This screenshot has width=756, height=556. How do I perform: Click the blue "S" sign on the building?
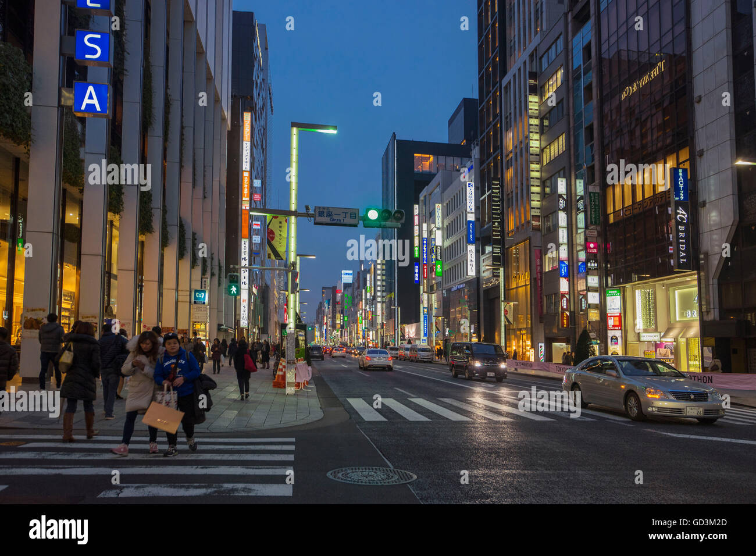[92, 47]
